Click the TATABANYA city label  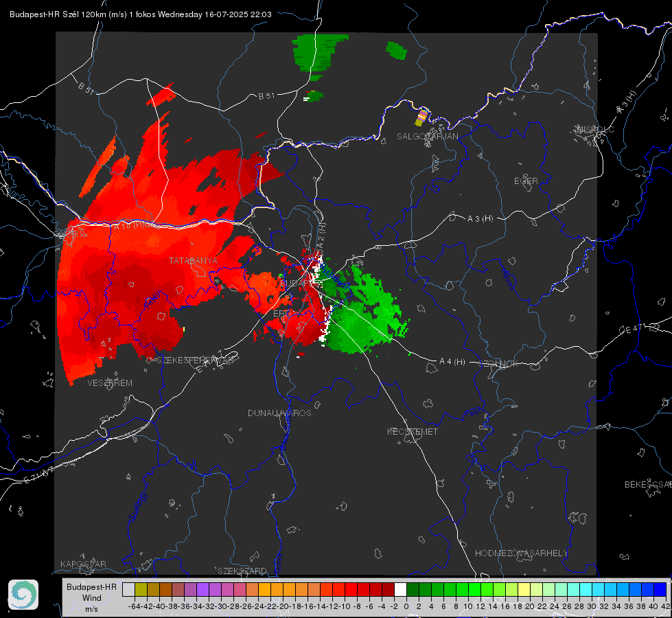[x=193, y=260]
